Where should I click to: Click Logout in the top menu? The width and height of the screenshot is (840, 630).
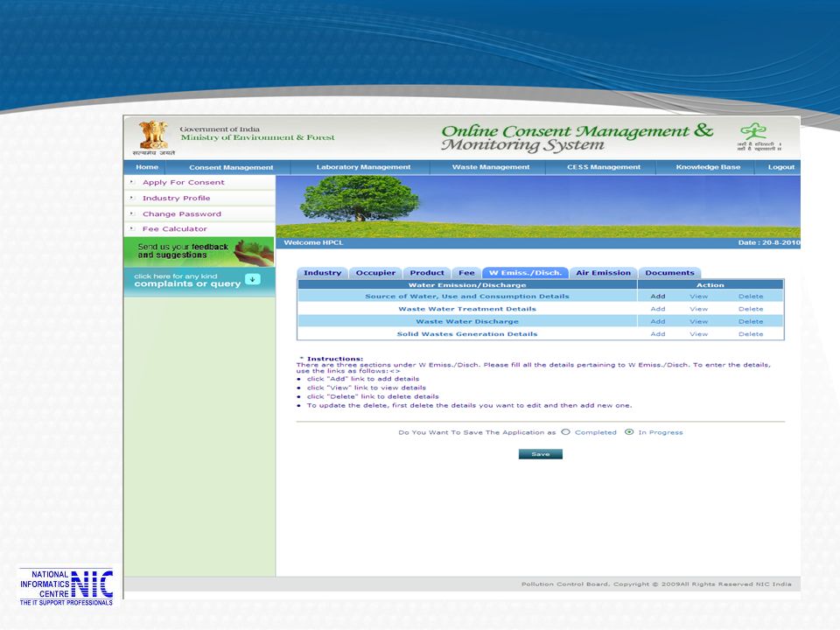click(x=781, y=167)
